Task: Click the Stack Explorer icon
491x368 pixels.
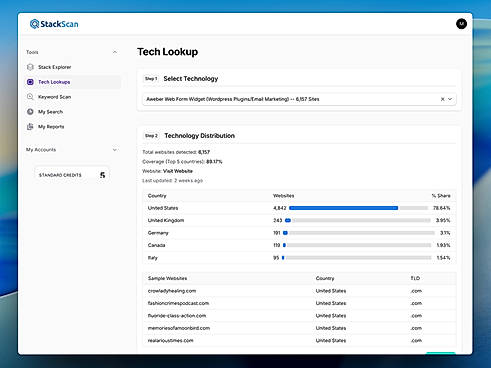Action: [30, 67]
